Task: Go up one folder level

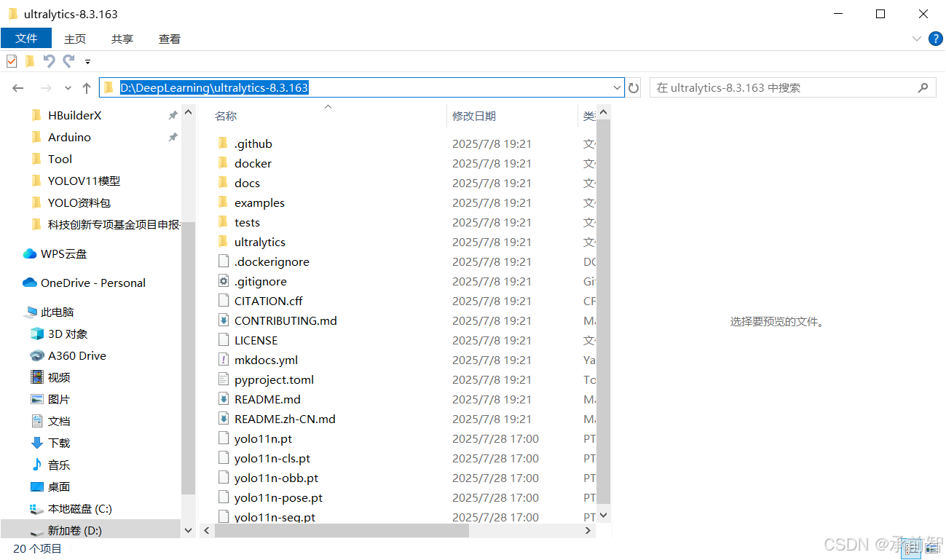Action: [87, 88]
